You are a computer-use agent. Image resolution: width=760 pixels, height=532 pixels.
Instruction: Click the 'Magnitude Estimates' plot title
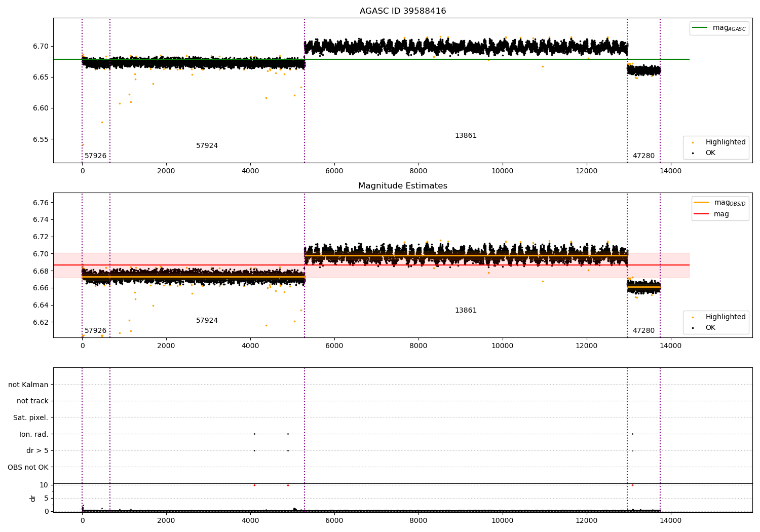pos(403,186)
